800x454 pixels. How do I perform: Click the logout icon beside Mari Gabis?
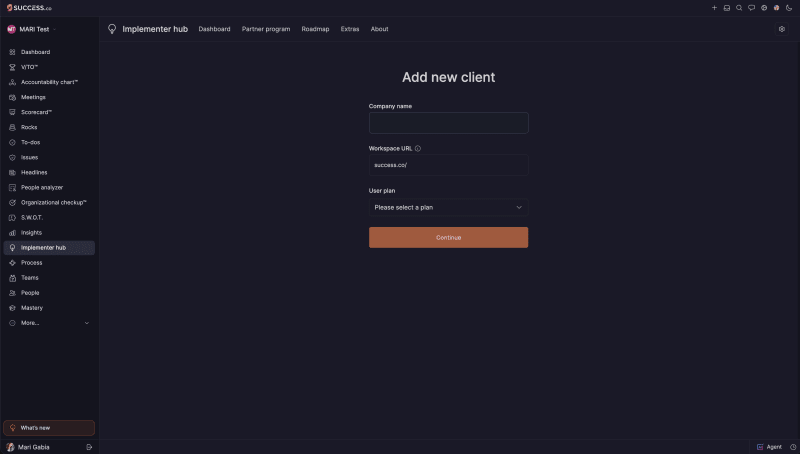[89, 447]
